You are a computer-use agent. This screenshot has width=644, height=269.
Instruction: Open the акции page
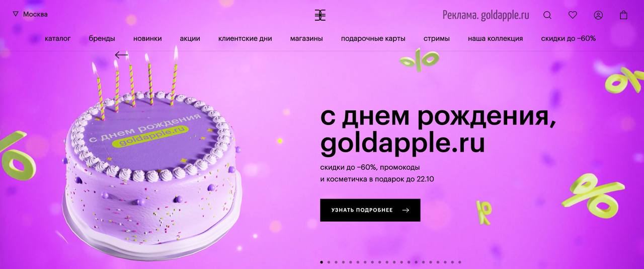(190, 38)
